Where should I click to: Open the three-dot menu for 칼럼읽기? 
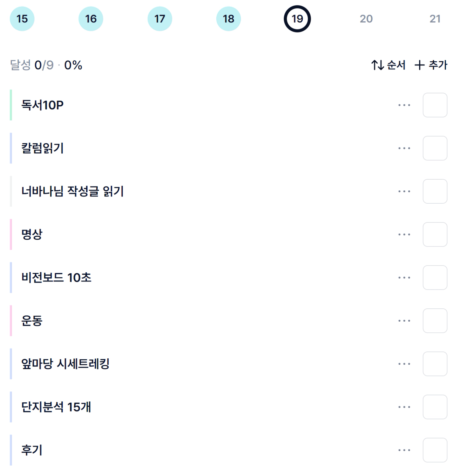[404, 148]
